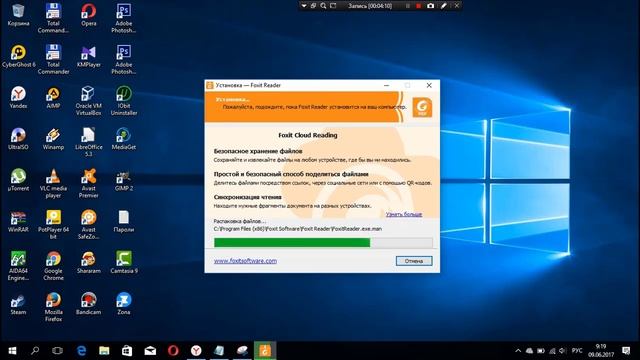Viewport: 640px width, 360px height.
Task: Select the Oracle VM VirtualBox icon
Action: click(89, 100)
